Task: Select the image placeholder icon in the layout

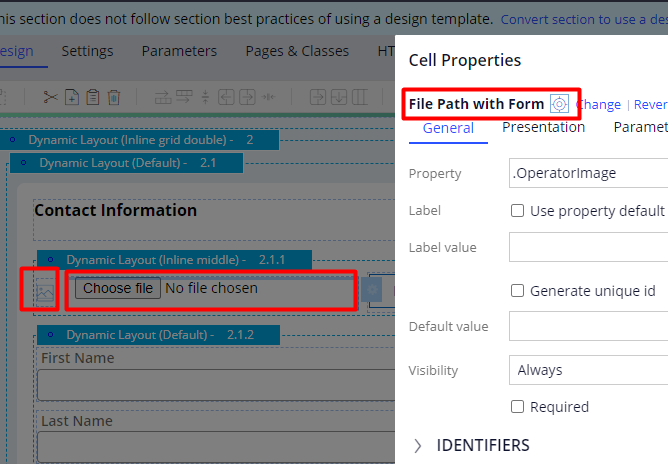Action: coord(45,290)
